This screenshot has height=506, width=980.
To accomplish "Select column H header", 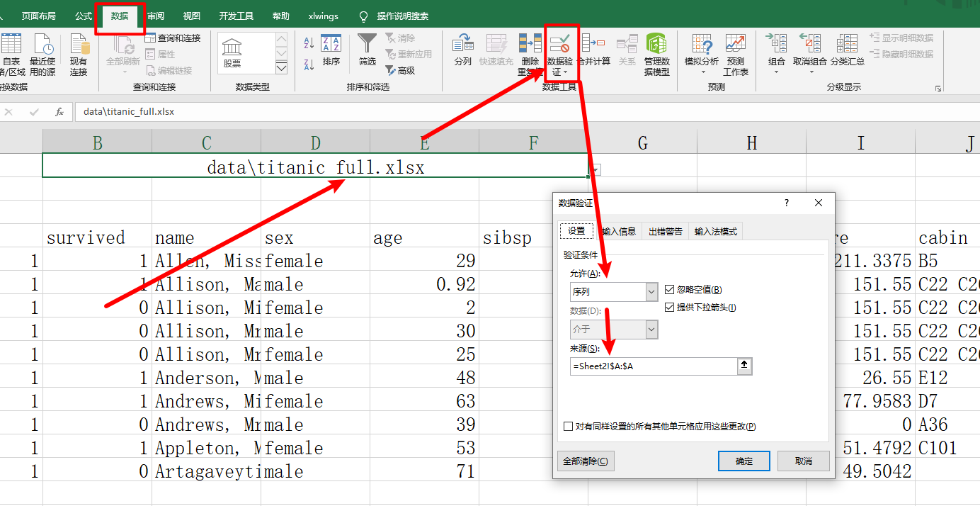I will [x=751, y=142].
